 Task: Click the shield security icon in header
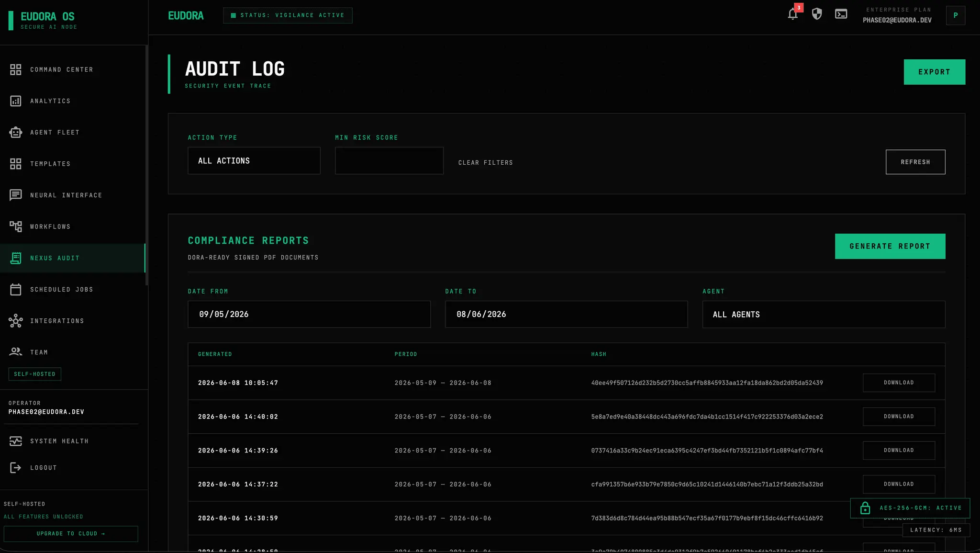click(x=817, y=14)
